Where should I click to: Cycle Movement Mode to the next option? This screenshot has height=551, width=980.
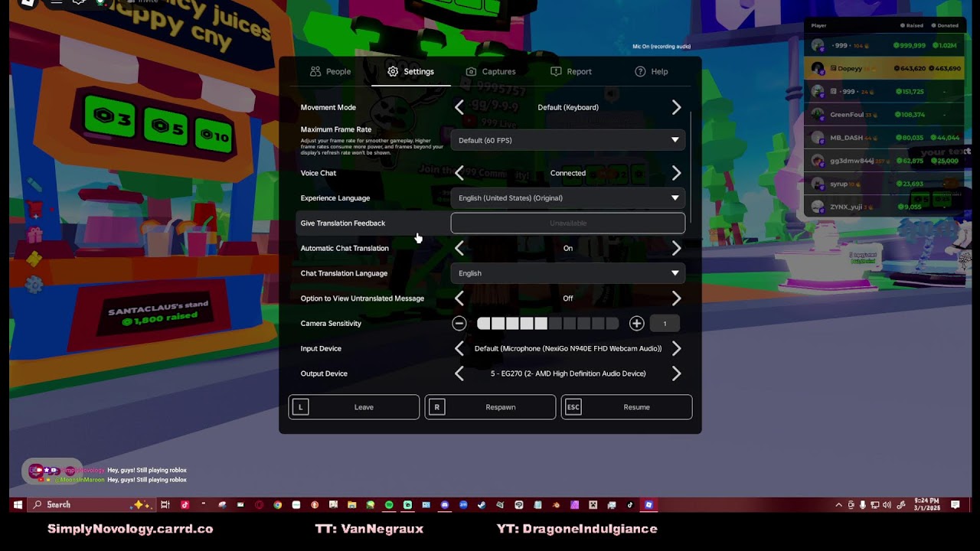676,107
